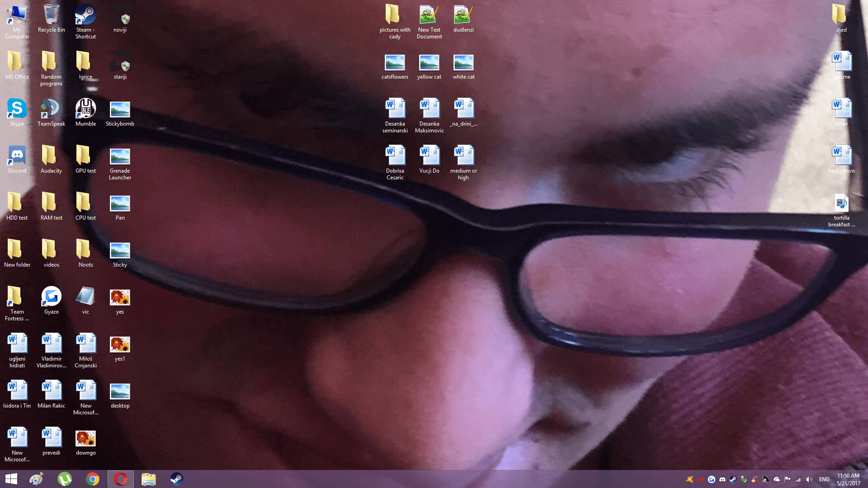
Task: Open the Discord desktop shortcut
Action: (x=16, y=157)
